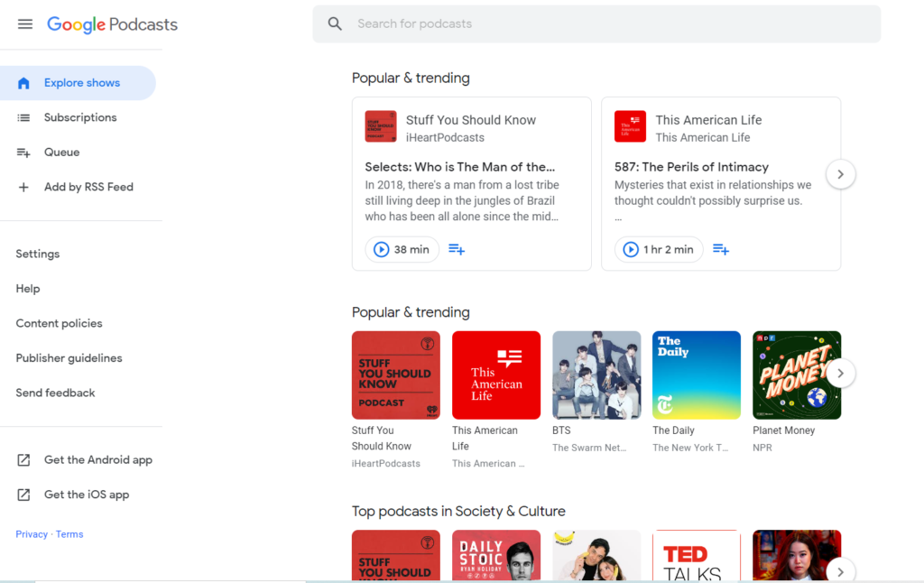
Task: Open the podcast thumbnail with banana couple
Action: 596,555
